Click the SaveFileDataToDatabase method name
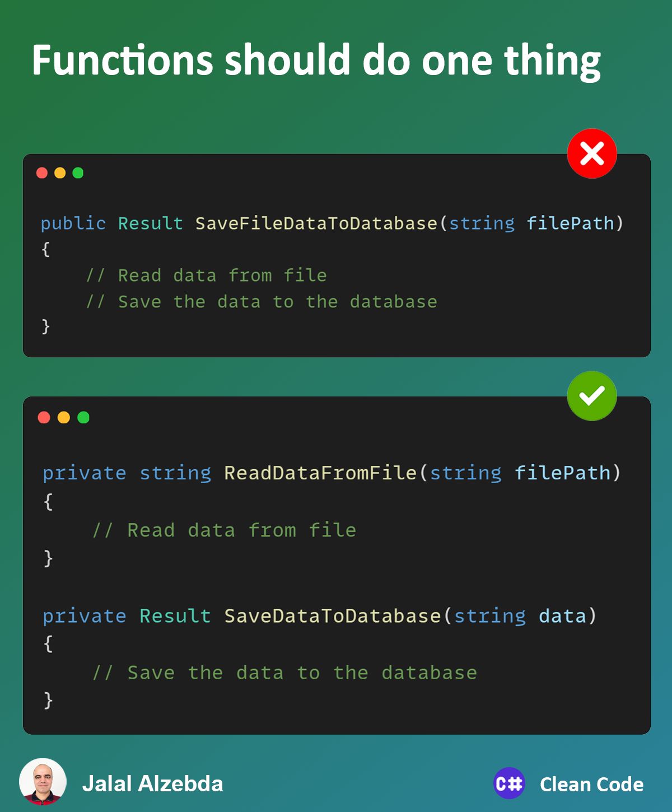Image resolution: width=672 pixels, height=812 pixels. (x=316, y=223)
